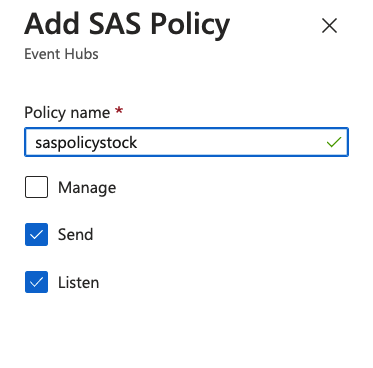Close the Add SAS Policy panel

coord(329,26)
